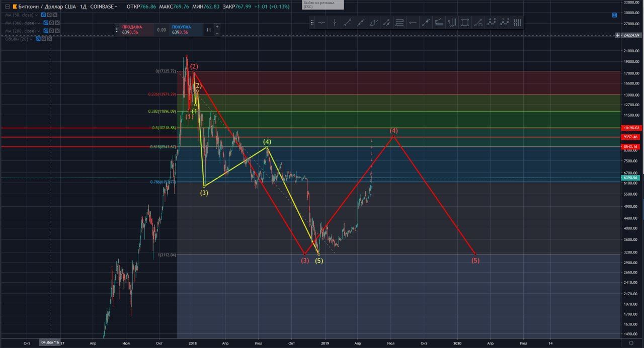Choose the Fibonacci retracement lines tool
Viewport: 644px width, 348px height.
[x=399, y=23]
